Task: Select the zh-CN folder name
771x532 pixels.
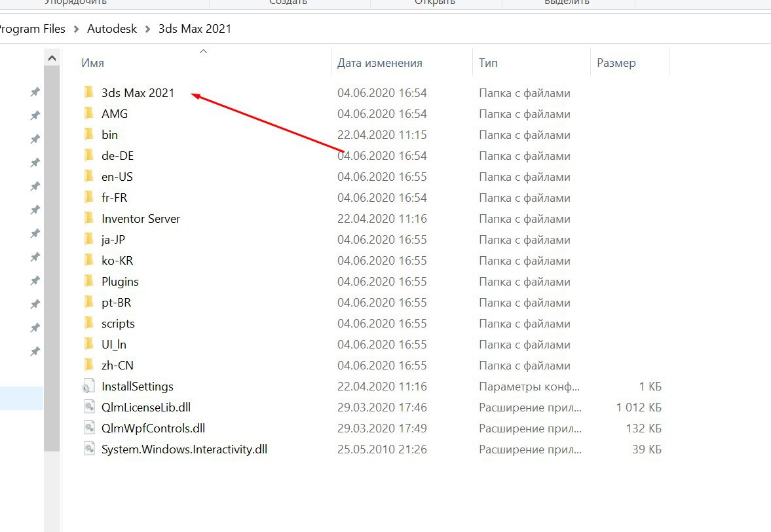Action: click(x=117, y=366)
